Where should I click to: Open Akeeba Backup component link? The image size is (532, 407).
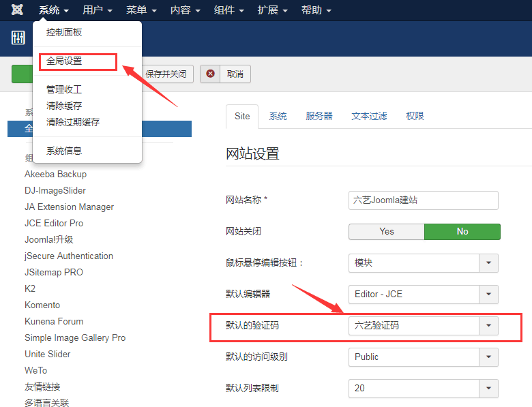point(55,174)
